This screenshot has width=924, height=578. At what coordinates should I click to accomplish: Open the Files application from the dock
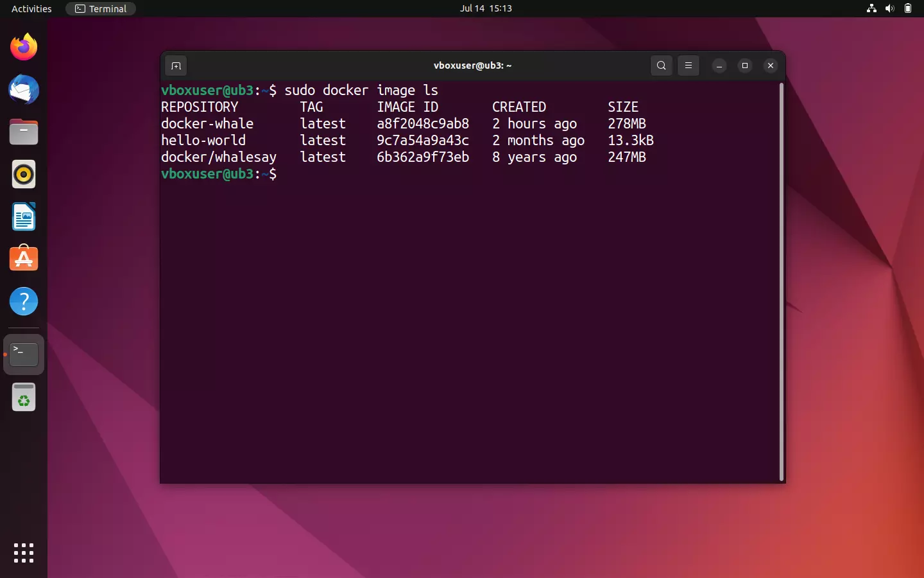[23, 132]
